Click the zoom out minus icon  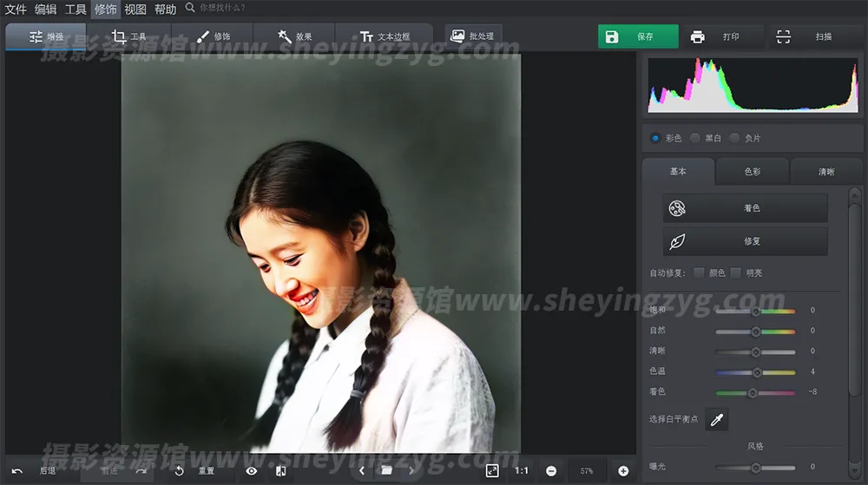pyautogui.click(x=551, y=471)
